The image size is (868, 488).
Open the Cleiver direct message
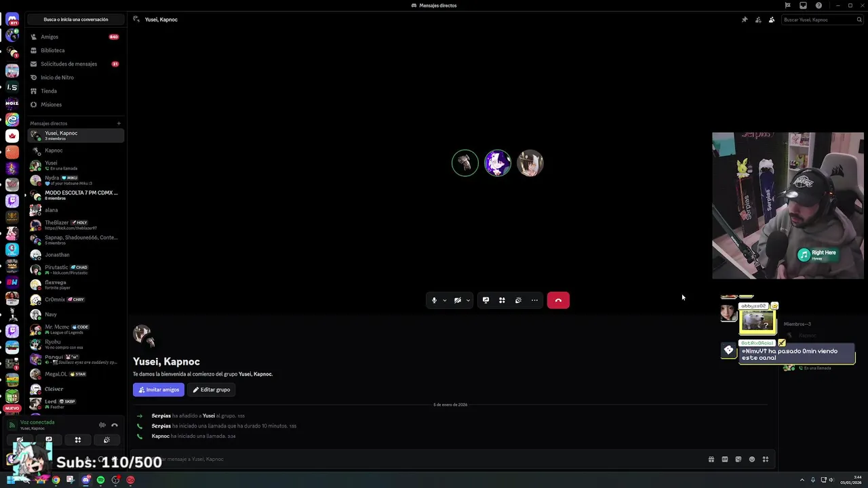[x=75, y=389]
